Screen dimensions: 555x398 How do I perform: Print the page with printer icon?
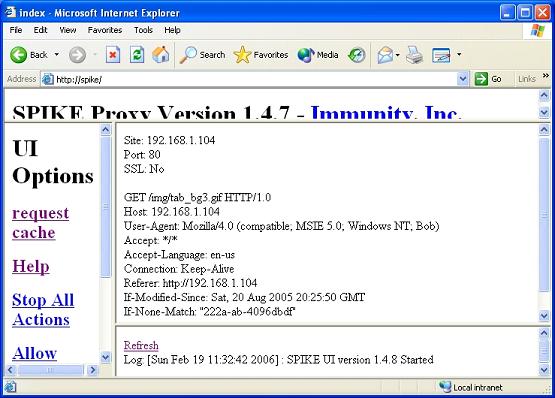click(x=414, y=55)
